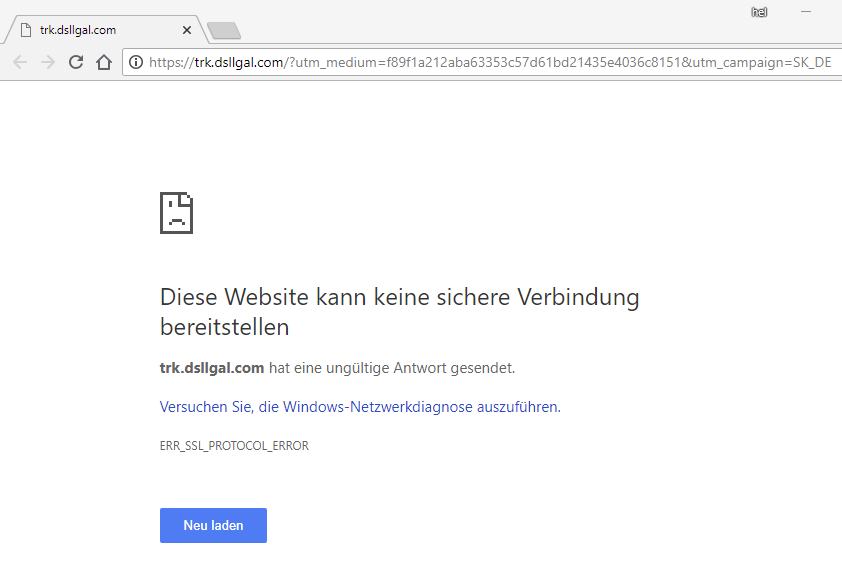Viewport: 842px width, 561px height.
Task: Click the sad page error icon
Action: click(176, 213)
